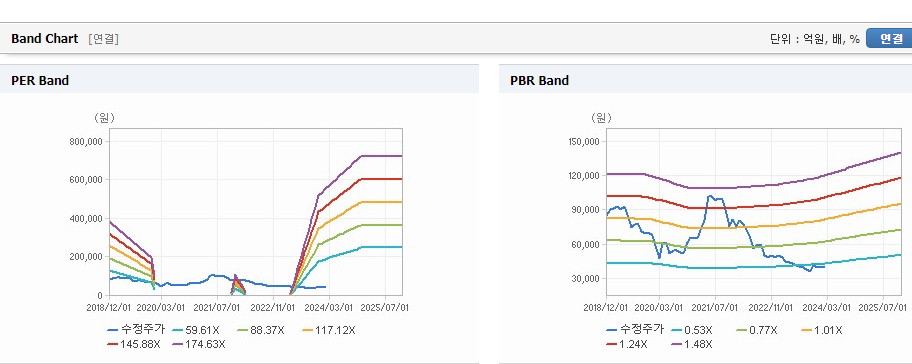This screenshot has height=364, width=912.
Task: Toggle 174.63X legend series
Action: click(x=200, y=344)
